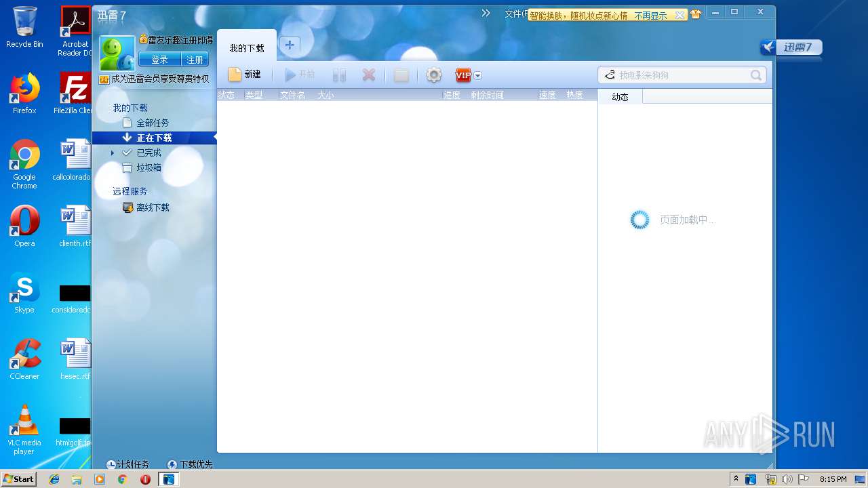Click the 注册 register button
This screenshot has width=868, height=488.
click(195, 60)
